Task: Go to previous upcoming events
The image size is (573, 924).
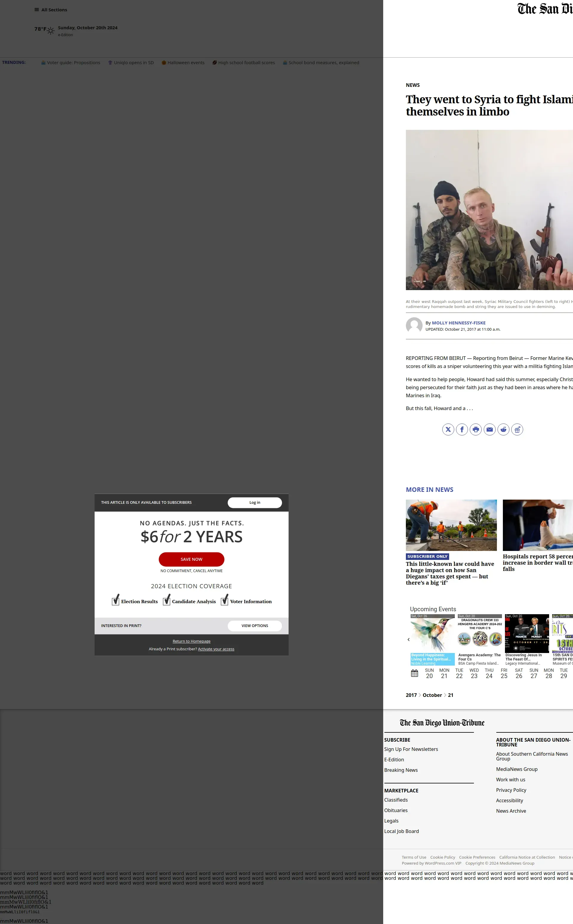Action: [x=409, y=640]
